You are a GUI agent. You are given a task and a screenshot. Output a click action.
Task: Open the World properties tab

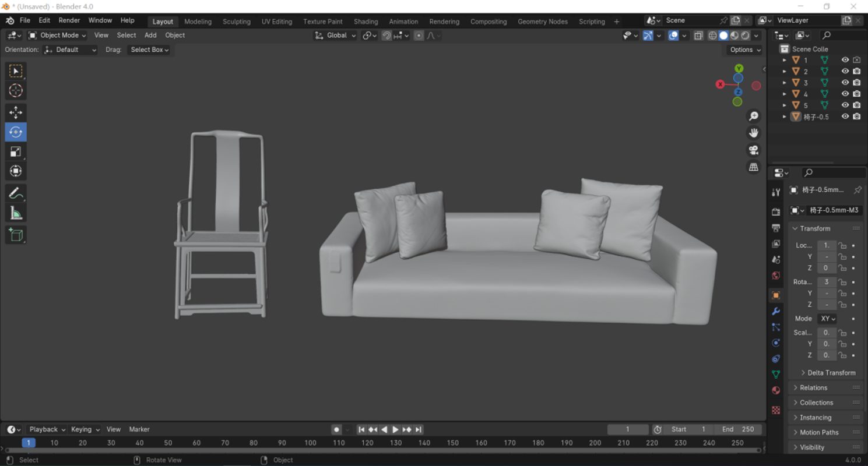776,276
